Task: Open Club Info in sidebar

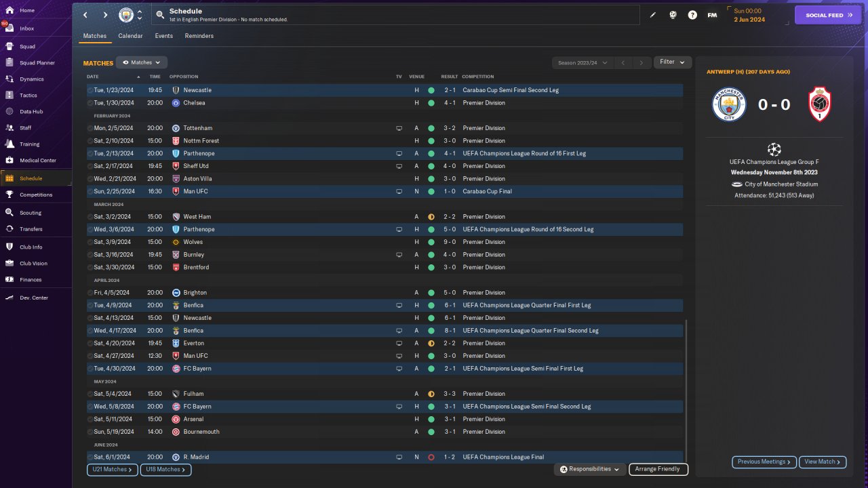Action: (31, 247)
